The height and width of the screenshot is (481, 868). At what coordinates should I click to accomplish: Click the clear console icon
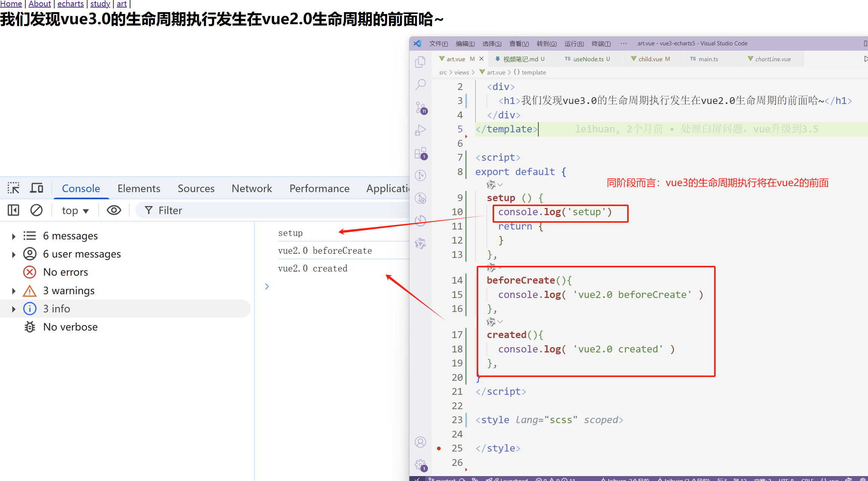pyautogui.click(x=36, y=210)
